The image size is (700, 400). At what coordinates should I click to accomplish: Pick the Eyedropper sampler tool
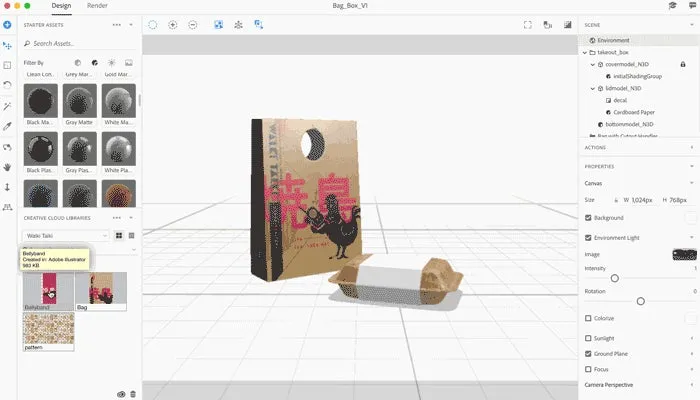click(x=7, y=126)
